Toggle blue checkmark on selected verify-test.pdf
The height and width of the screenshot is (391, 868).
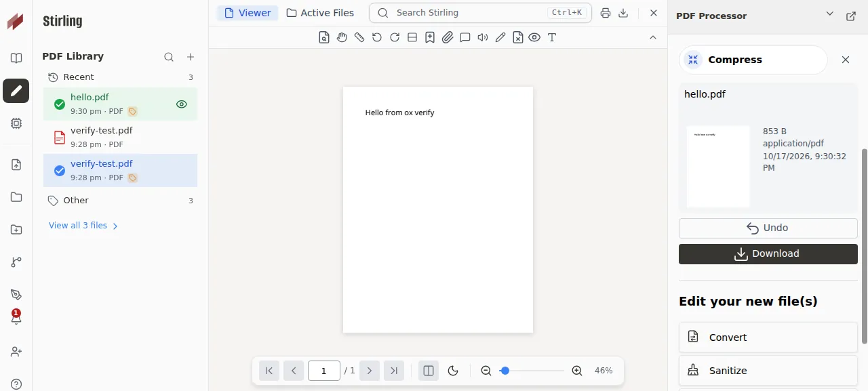[x=60, y=171]
